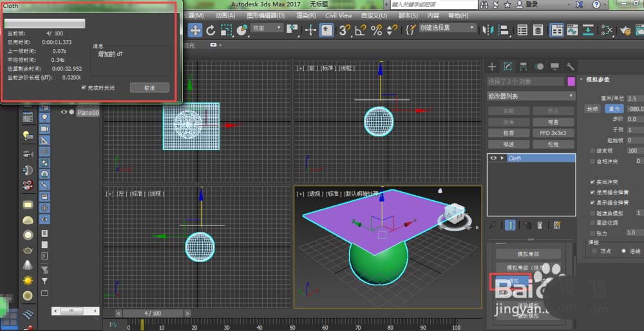644x331 pixels.
Task: Toggle the Ribbon display
Action: [x=556, y=30]
